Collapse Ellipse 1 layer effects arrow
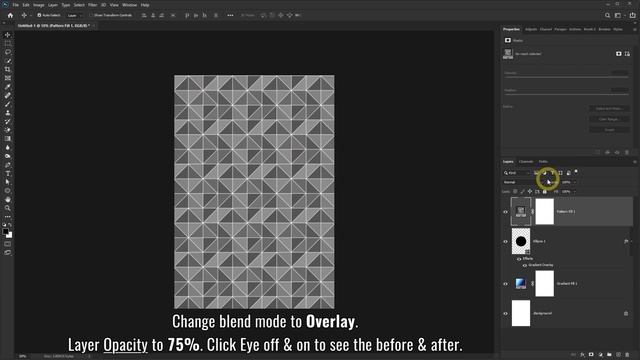This screenshot has height=360, width=640. [631, 241]
